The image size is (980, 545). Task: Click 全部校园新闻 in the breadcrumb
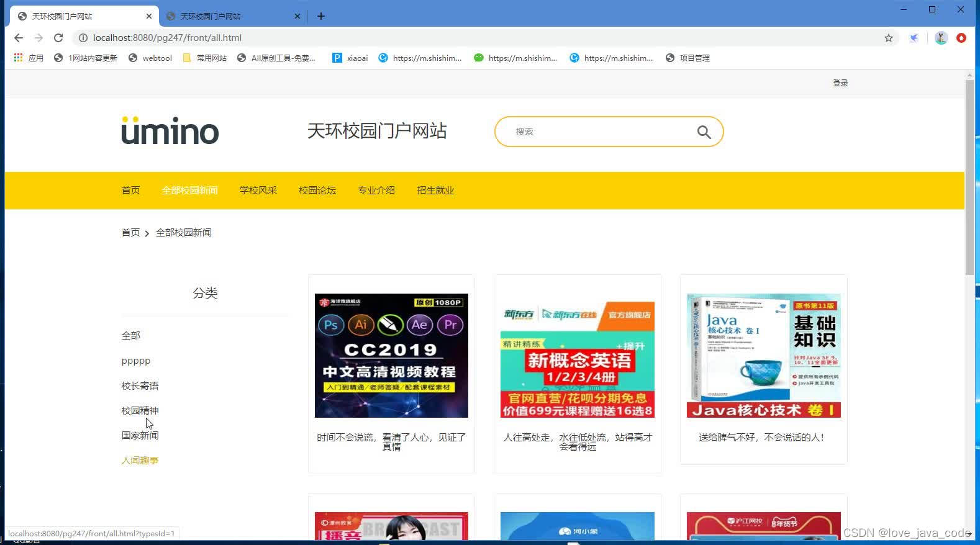pos(183,232)
